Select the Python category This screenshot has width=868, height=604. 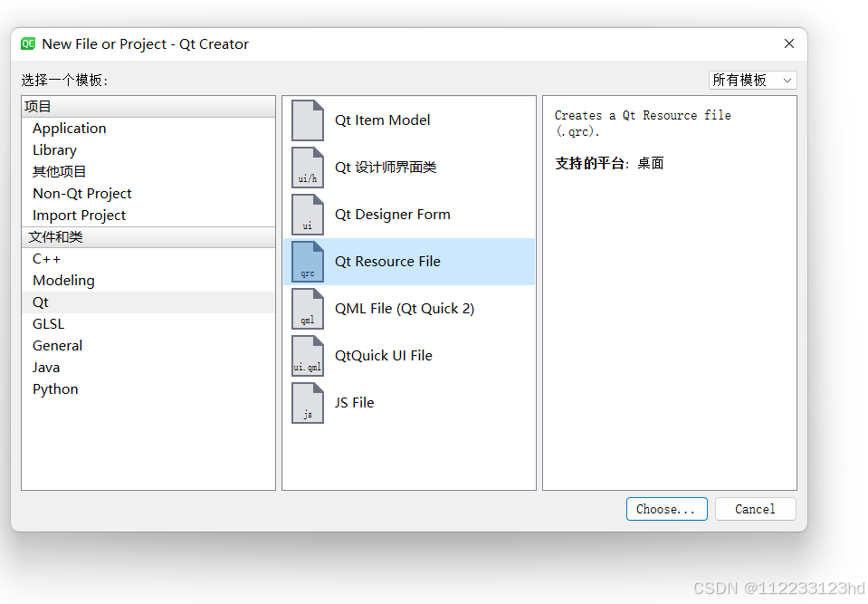coord(148,389)
